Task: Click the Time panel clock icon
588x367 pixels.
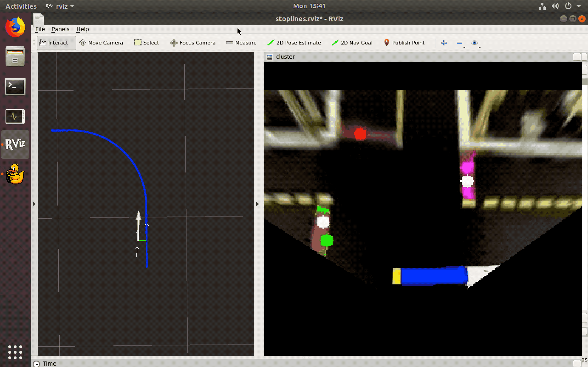Action: point(36,363)
